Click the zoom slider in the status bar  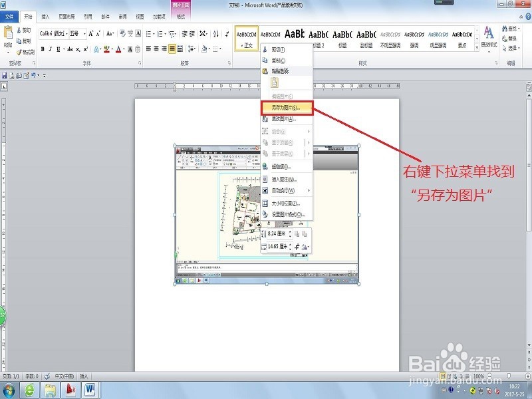coord(508,376)
